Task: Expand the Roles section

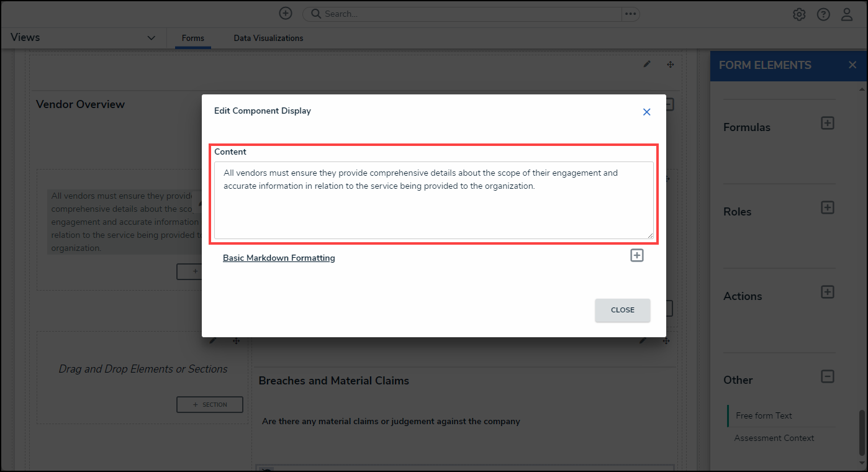Action: click(827, 207)
